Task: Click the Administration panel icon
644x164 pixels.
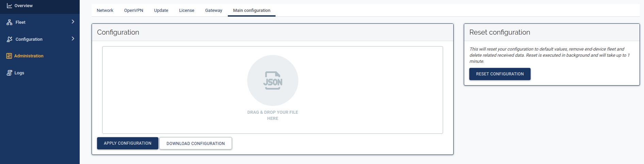Action: pos(9,56)
